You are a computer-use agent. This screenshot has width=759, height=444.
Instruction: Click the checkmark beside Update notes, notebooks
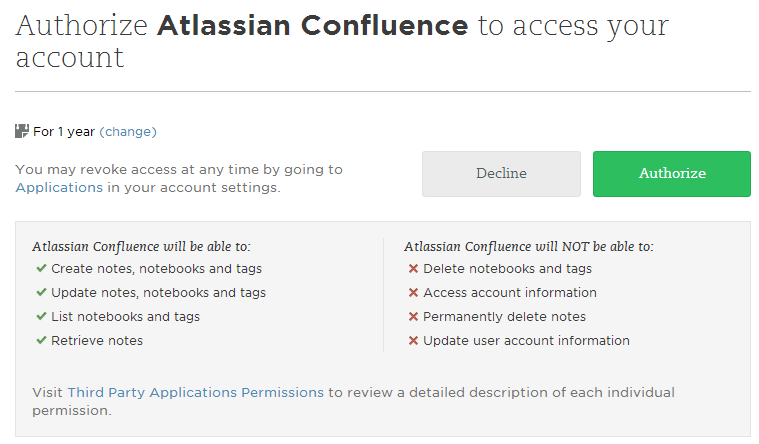tap(41, 292)
